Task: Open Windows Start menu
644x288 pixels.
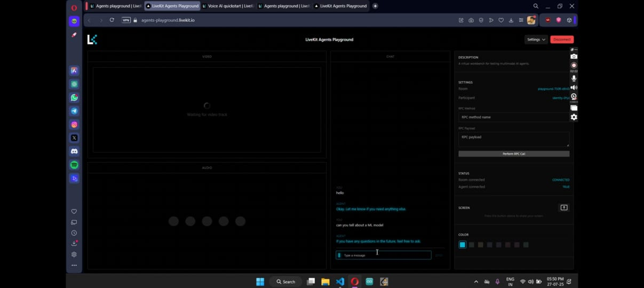Action: [260, 282]
